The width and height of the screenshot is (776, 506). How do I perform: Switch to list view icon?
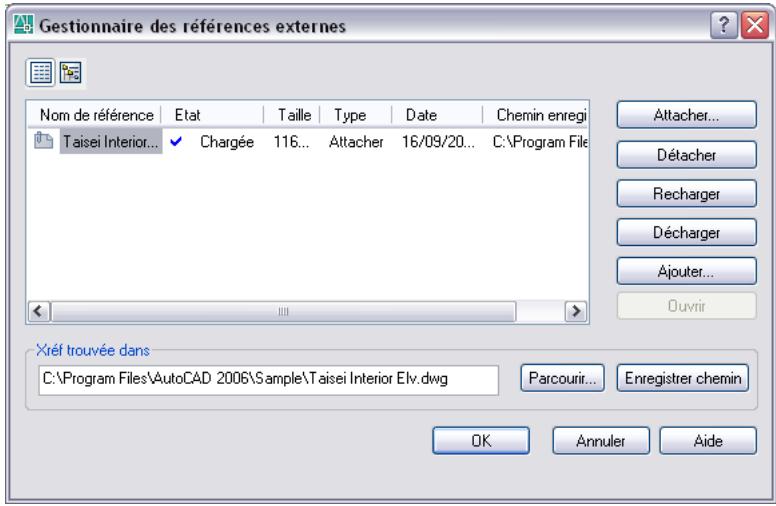pos(41,73)
